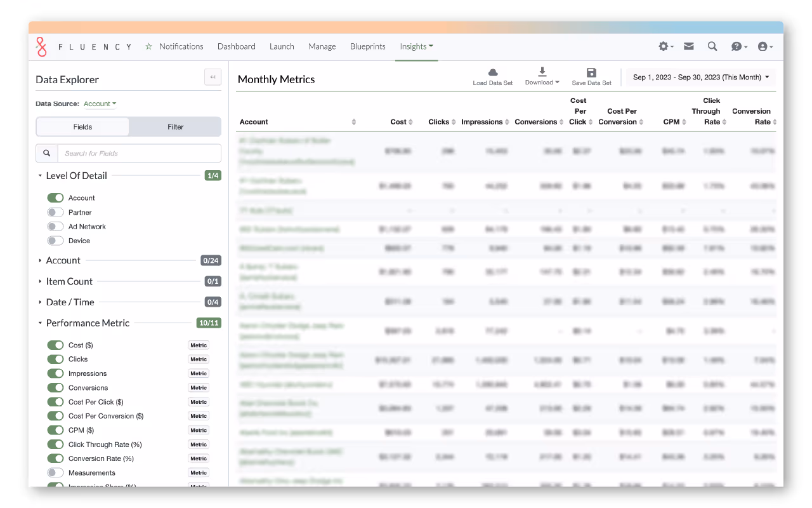Image resolution: width=812 pixels, height=508 pixels.
Task: Open the Download dropdown label
Action: tap(542, 83)
